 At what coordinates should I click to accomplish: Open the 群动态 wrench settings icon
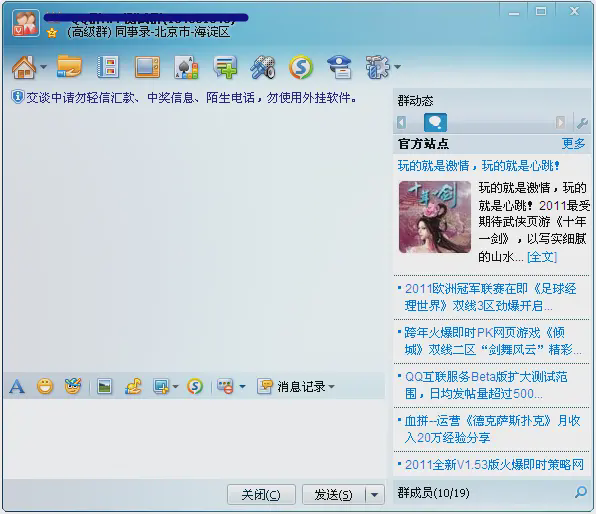pyautogui.click(x=582, y=123)
